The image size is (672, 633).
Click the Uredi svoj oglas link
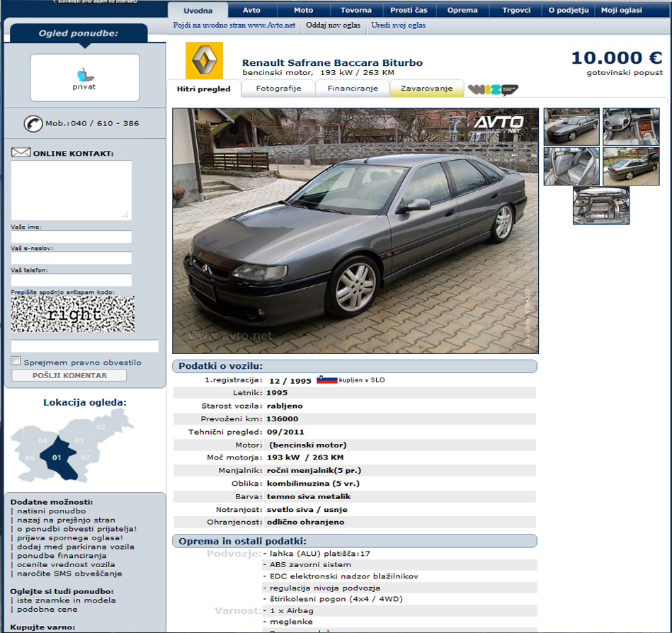click(x=398, y=25)
